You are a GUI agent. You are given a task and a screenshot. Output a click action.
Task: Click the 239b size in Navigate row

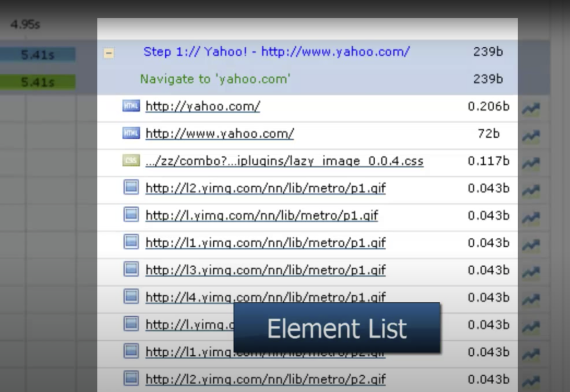[488, 79]
